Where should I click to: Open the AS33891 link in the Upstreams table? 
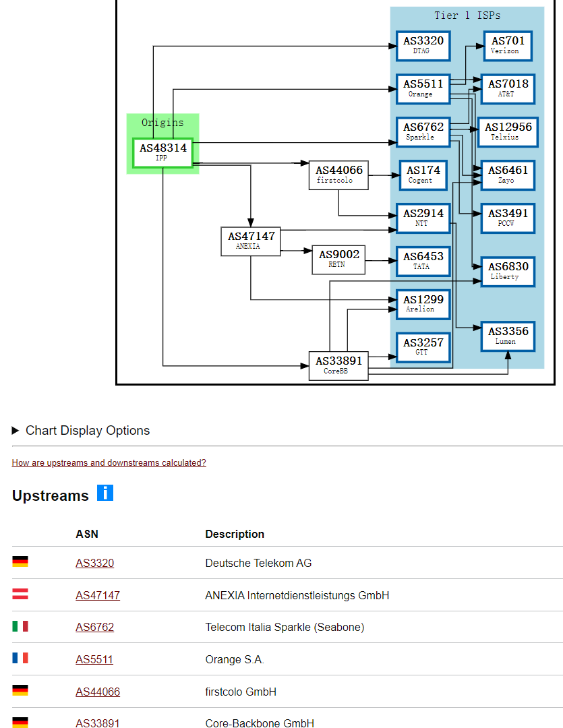point(98,723)
